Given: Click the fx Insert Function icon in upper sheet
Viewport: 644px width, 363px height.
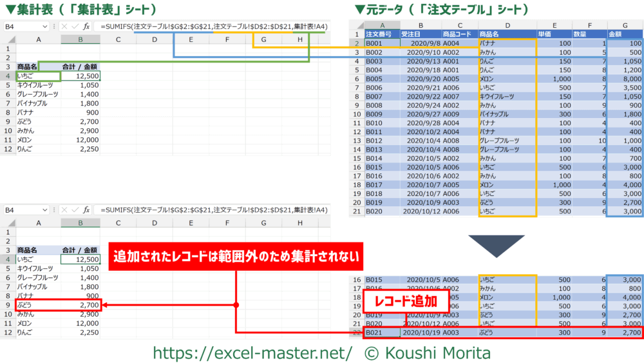Looking at the screenshot, I should click(85, 27).
